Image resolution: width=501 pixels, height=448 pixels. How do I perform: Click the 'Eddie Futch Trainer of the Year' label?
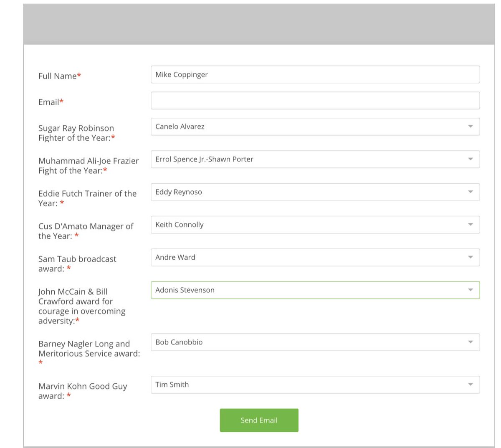87,198
